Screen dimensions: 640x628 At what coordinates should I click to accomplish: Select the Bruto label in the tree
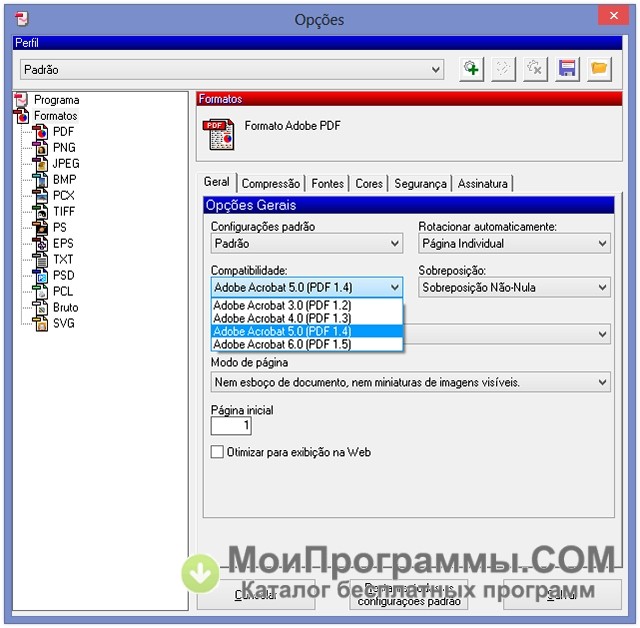tap(65, 307)
